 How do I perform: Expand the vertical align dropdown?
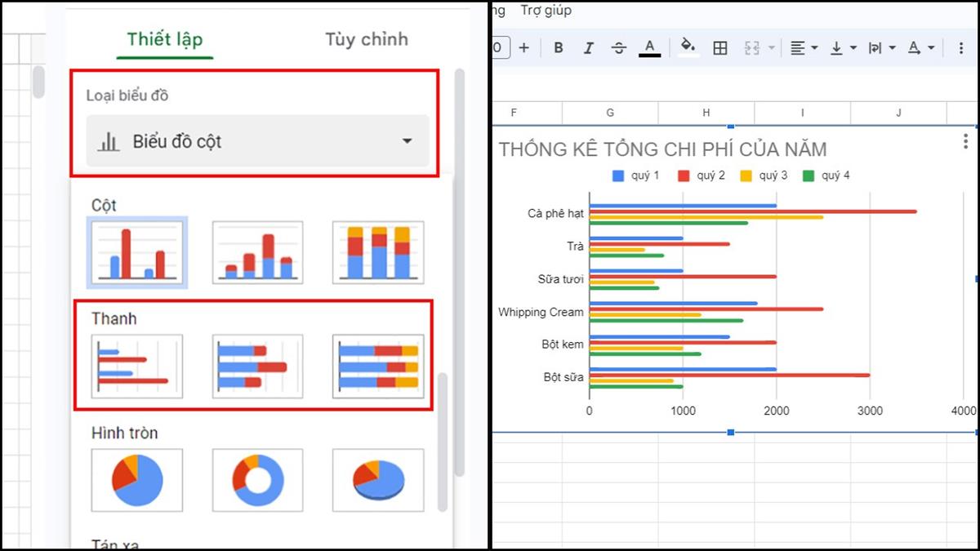[842, 48]
